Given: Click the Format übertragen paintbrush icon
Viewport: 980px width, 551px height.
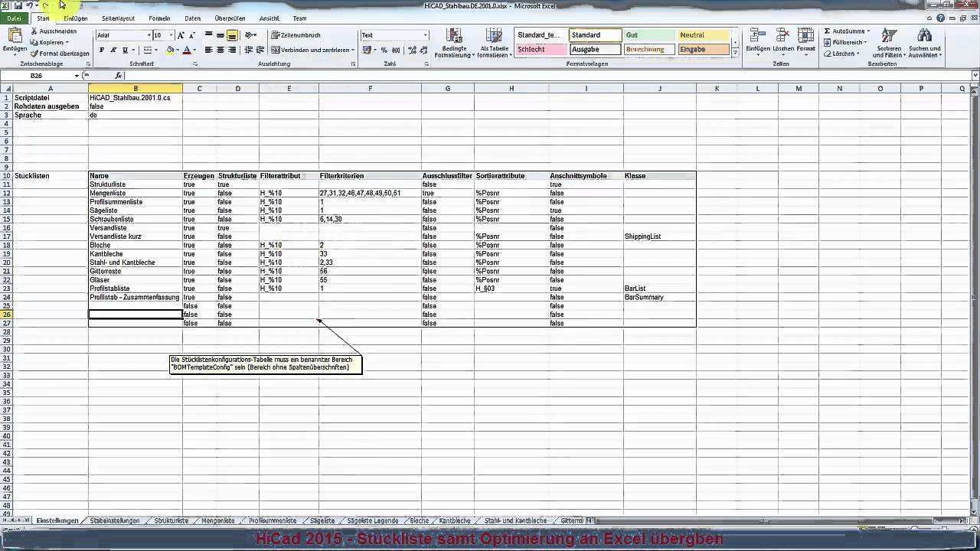Looking at the screenshot, I should tap(34, 54).
